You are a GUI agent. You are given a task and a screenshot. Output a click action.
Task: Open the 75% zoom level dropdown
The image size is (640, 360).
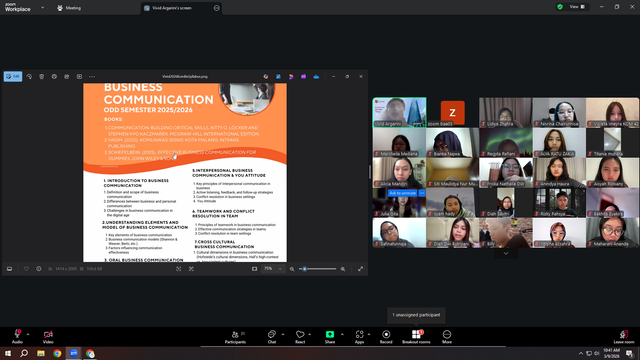273,269
